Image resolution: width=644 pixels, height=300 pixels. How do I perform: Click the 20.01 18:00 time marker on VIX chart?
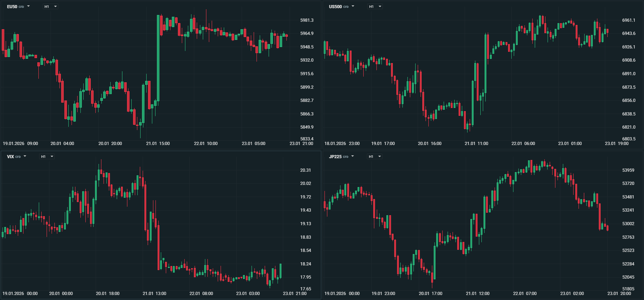(107, 294)
